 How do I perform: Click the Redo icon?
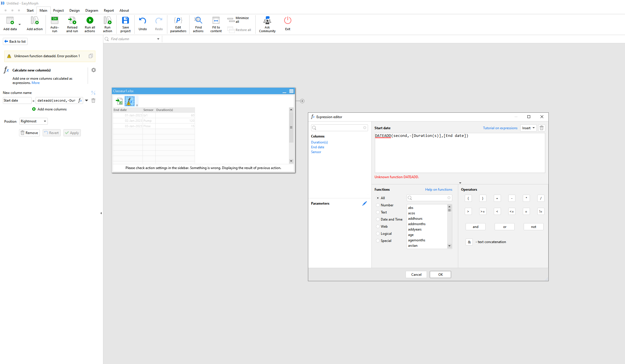point(159,20)
